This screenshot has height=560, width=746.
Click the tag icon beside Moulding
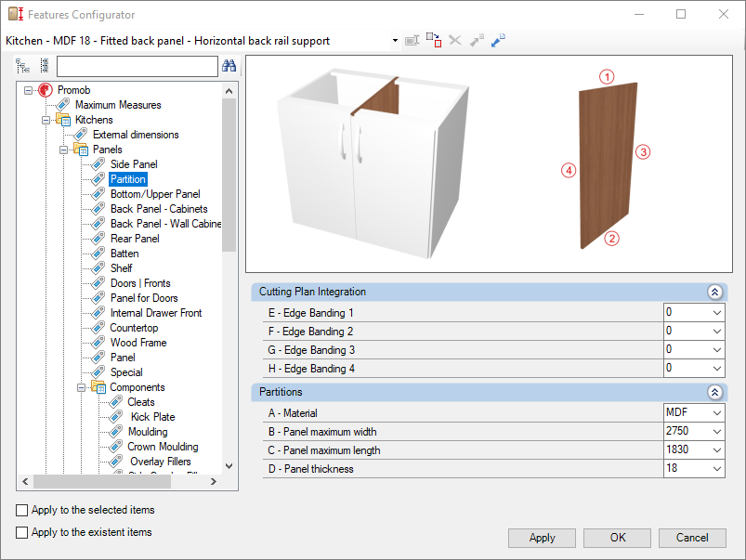point(116,432)
